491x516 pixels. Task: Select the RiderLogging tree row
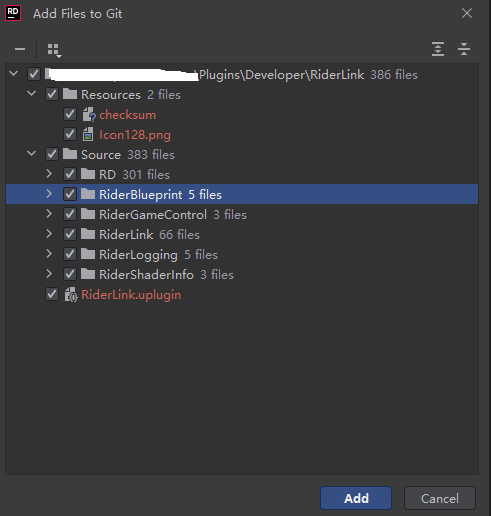pyautogui.click(x=242, y=254)
